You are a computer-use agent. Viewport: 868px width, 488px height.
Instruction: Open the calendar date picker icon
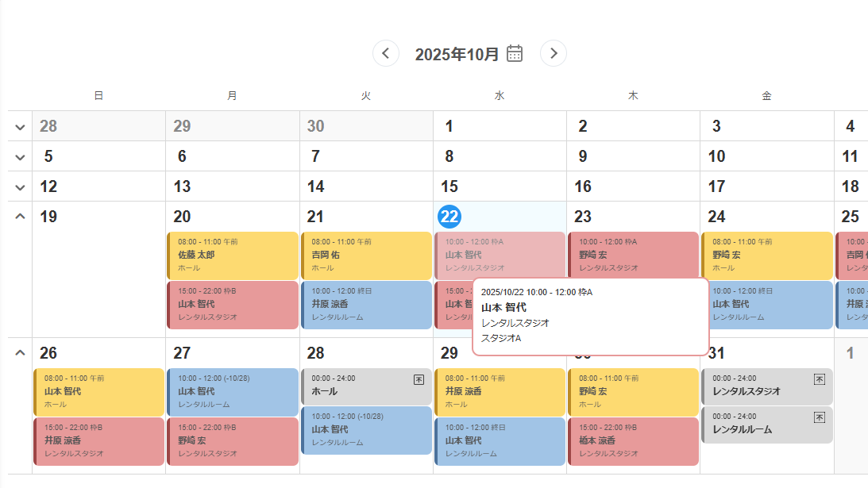click(x=515, y=53)
